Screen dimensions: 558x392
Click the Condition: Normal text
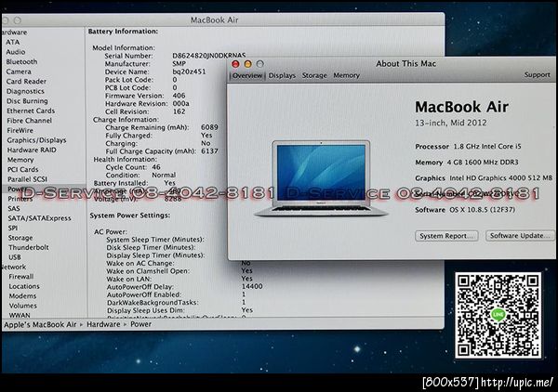[140, 175]
